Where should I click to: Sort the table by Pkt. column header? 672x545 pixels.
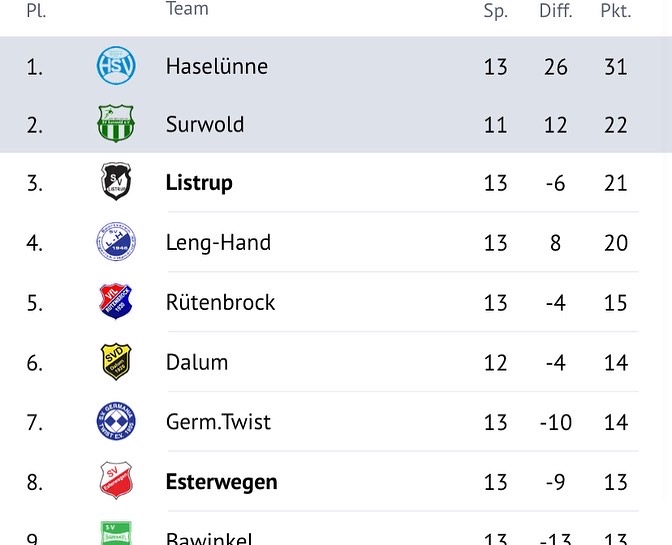coord(616,11)
